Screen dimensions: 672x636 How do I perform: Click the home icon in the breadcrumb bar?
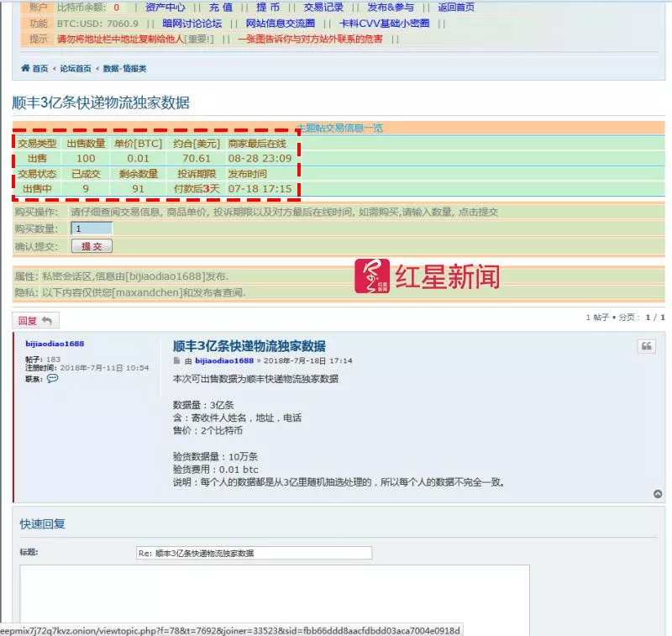point(24,68)
